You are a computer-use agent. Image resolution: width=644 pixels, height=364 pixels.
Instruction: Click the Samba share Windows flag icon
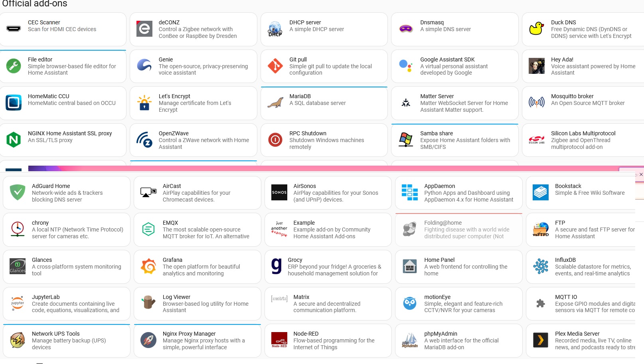coord(406,140)
